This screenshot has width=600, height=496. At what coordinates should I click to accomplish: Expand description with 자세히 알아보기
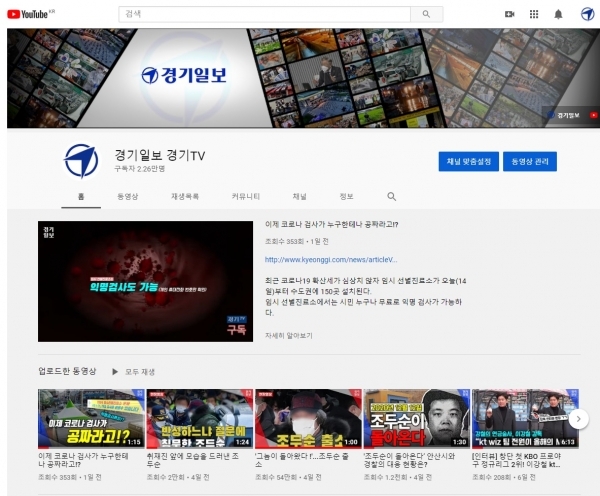click(x=289, y=336)
